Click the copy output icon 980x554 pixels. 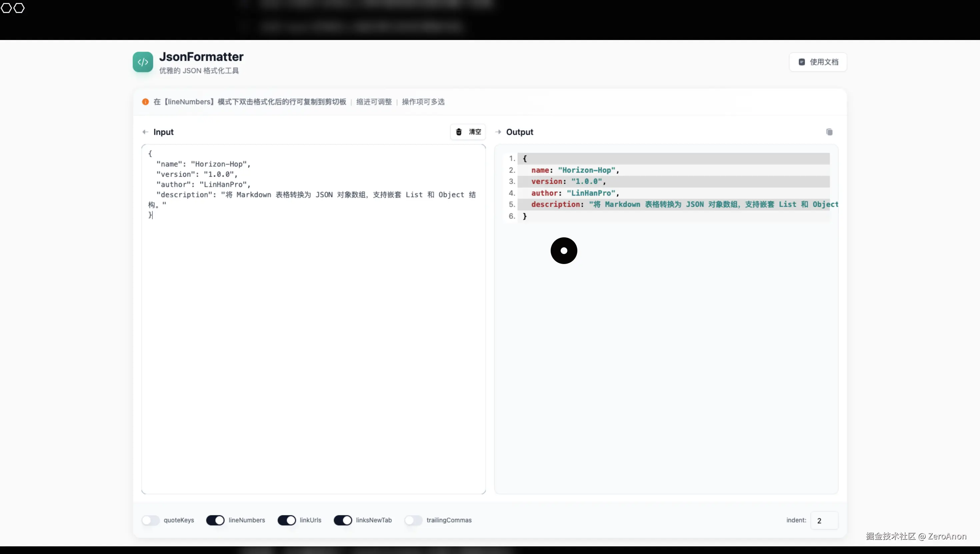pyautogui.click(x=829, y=132)
